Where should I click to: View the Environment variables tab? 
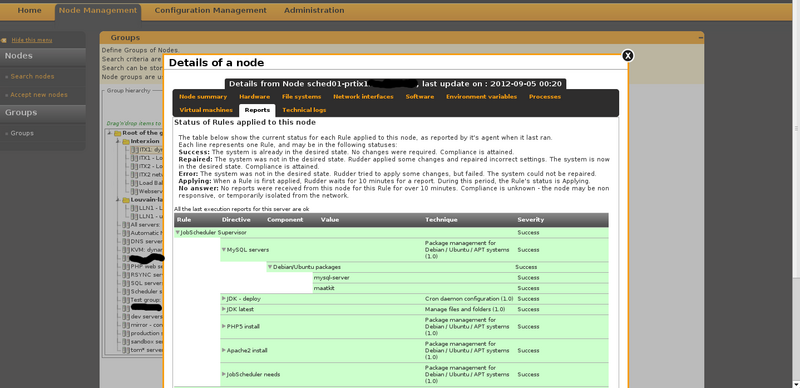[481, 96]
